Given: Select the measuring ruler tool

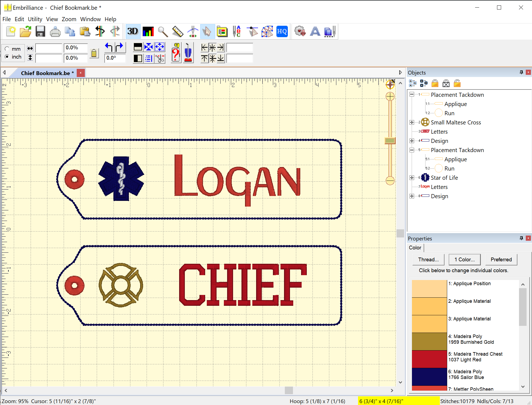Looking at the screenshot, I should (x=178, y=31).
